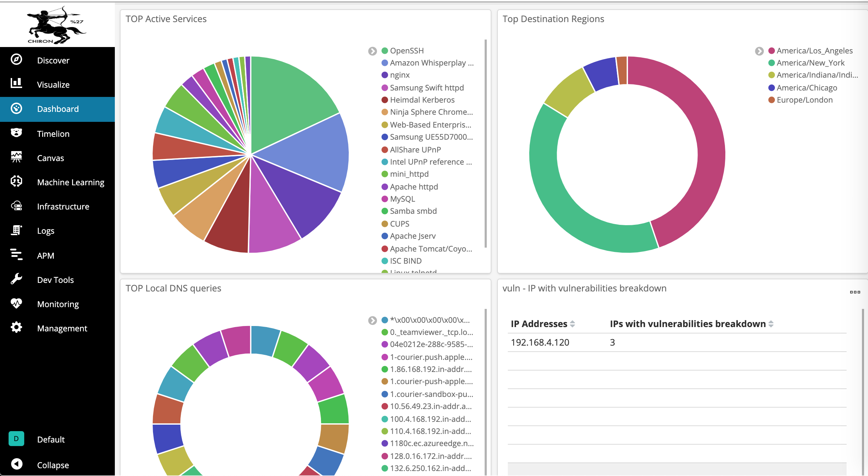The height and width of the screenshot is (476, 868).
Task: Open vuln panel options ellipsis
Action: (855, 292)
